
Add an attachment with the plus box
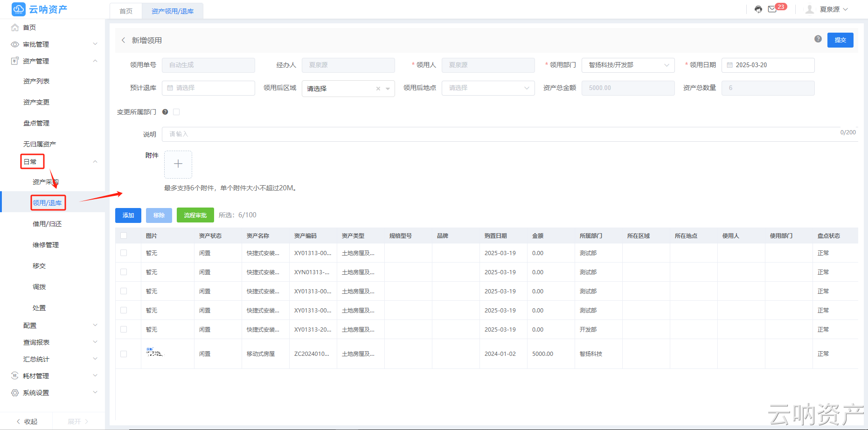pyautogui.click(x=178, y=164)
